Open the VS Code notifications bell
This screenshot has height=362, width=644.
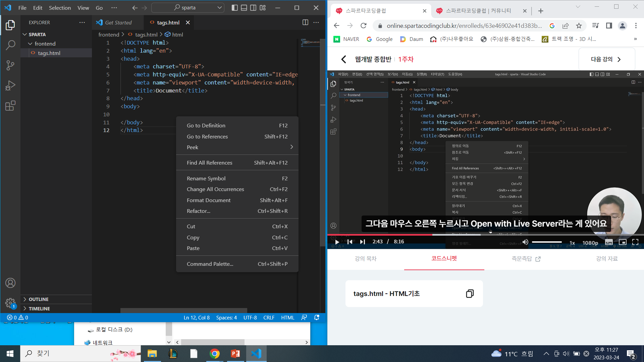[x=317, y=317]
